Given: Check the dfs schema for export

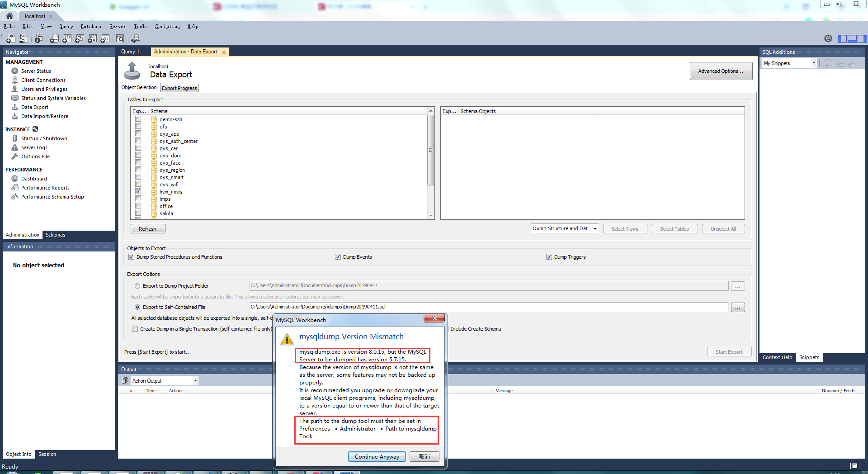Looking at the screenshot, I should pyautogui.click(x=138, y=126).
